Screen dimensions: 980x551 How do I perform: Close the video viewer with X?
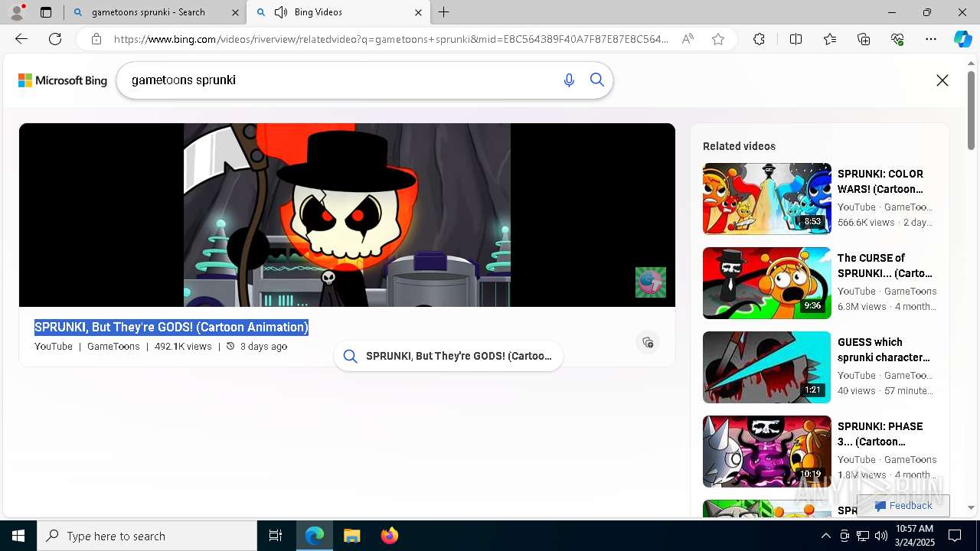tap(942, 80)
